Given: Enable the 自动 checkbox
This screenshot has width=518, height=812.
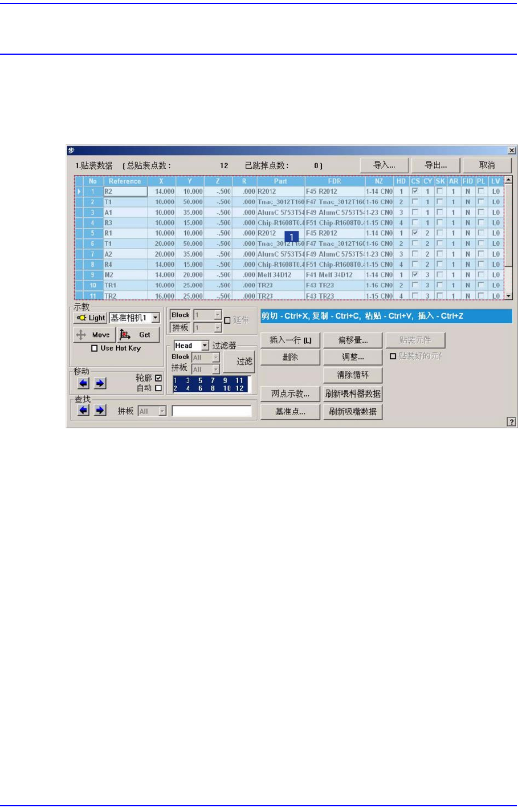Looking at the screenshot, I should (x=158, y=388).
